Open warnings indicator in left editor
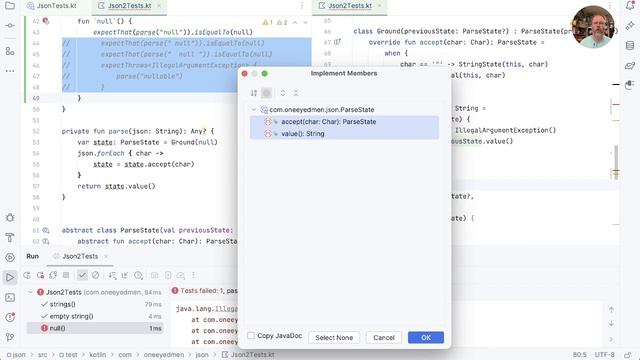 tap(275, 22)
